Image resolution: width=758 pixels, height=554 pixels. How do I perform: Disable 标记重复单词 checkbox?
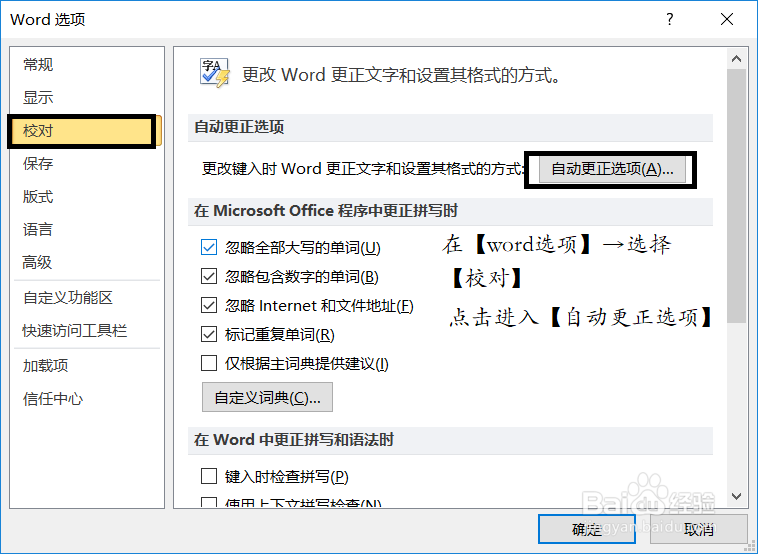[209, 334]
